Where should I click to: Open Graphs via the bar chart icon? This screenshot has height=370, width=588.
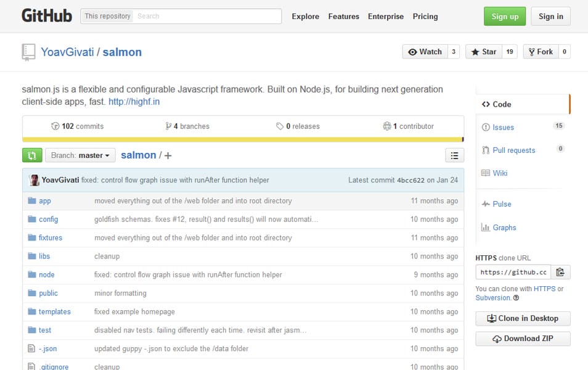(486, 227)
